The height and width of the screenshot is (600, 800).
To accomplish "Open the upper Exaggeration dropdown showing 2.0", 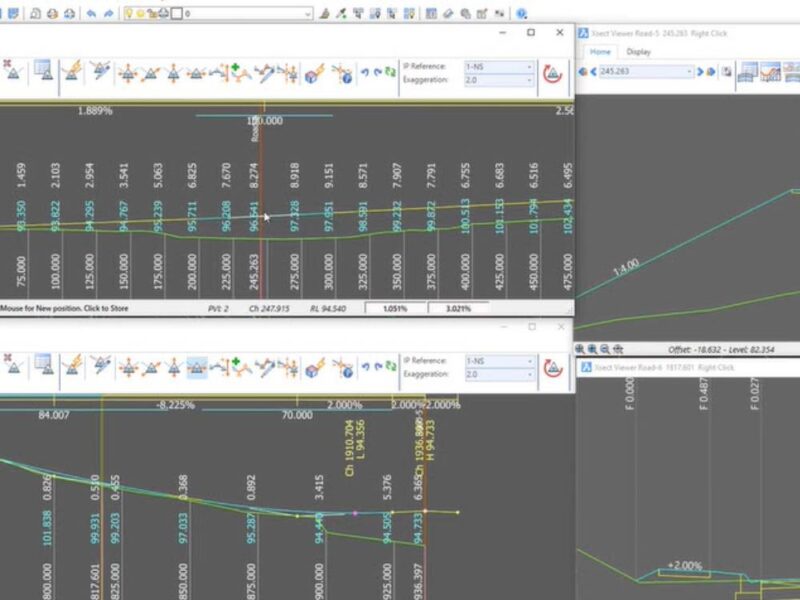I will pos(498,81).
